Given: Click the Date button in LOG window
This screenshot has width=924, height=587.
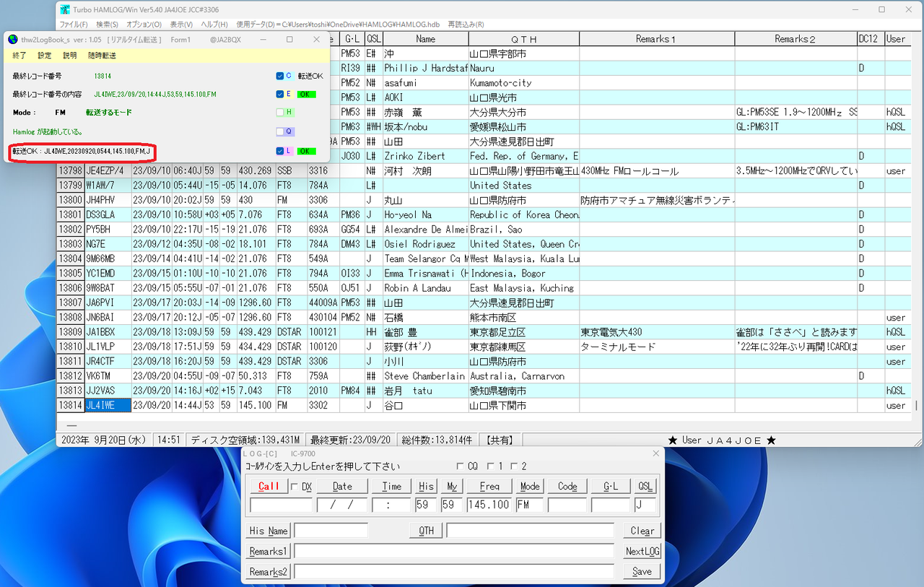Looking at the screenshot, I should coord(342,487).
